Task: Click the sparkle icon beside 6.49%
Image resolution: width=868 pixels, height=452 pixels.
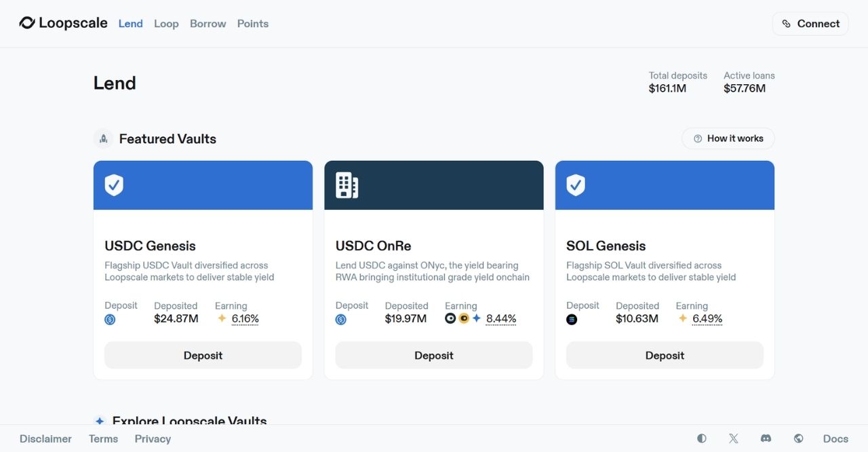Action: pyautogui.click(x=683, y=318)
